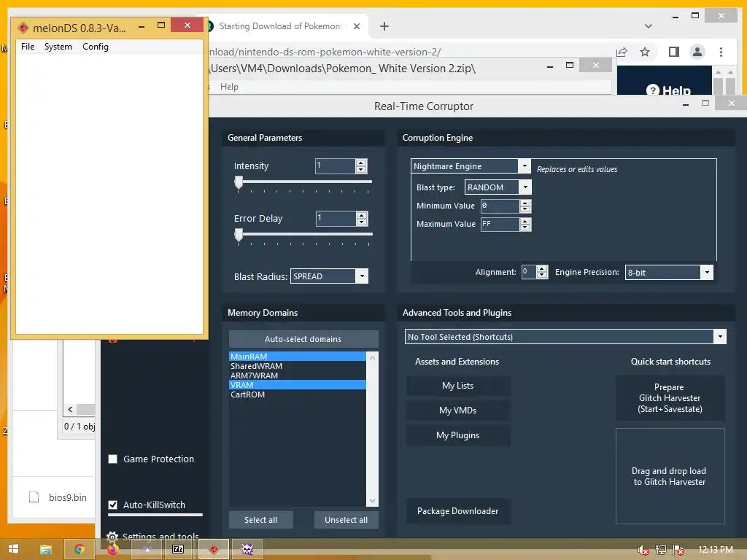Viewport: 747px width, 560px height.
Task: Click the taskbar clock
Action: (716, 550)
